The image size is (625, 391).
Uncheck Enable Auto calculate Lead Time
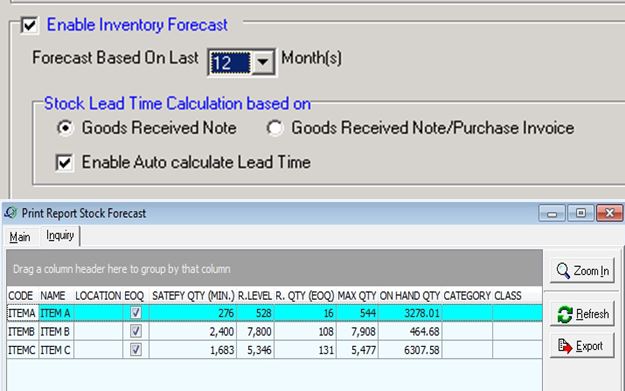click(x=64, y=163)
